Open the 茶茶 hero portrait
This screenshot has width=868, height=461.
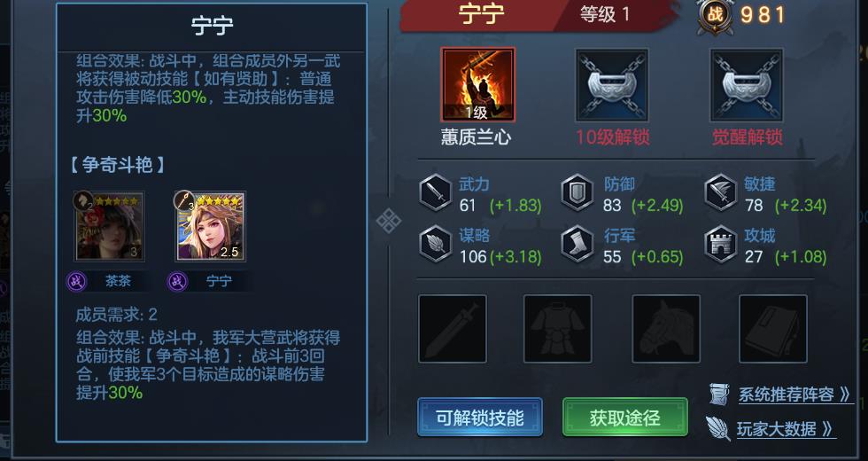point(110,226)
